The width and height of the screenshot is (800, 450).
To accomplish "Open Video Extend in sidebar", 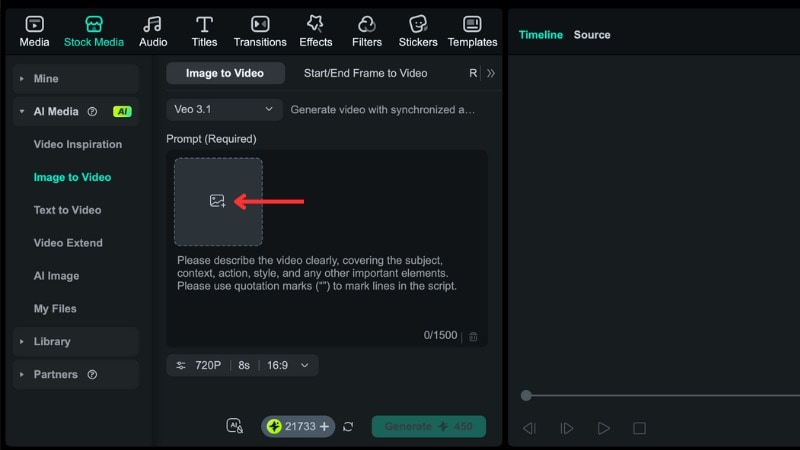I will tap(68, 243).
